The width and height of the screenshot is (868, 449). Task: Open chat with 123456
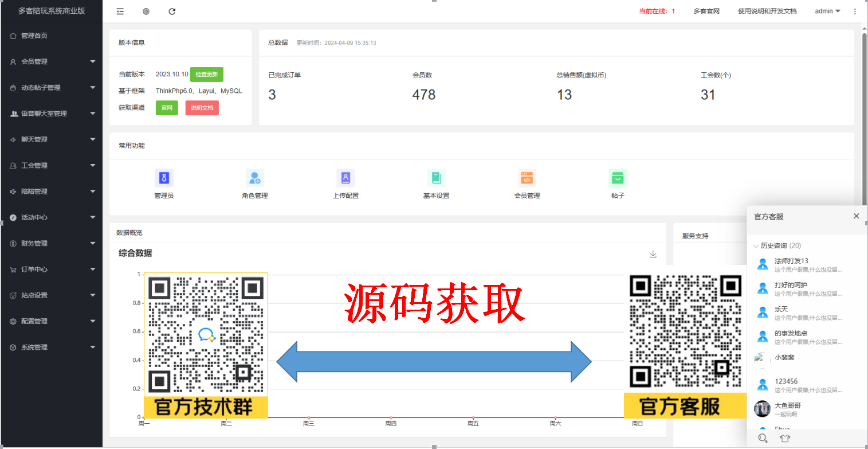[x=807, y=385]
